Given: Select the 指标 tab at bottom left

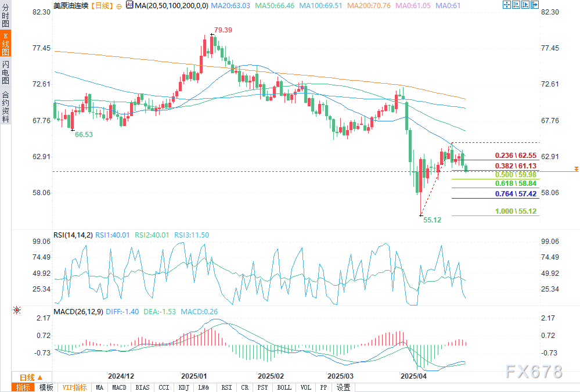Looking at the screenshot, I should [24, 387].
